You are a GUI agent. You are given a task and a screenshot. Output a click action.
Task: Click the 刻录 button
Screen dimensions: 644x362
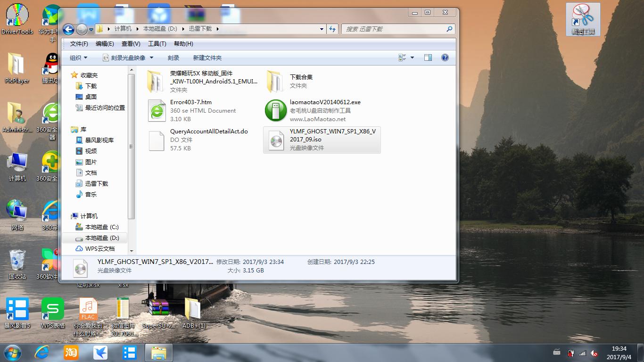[173, 57]
